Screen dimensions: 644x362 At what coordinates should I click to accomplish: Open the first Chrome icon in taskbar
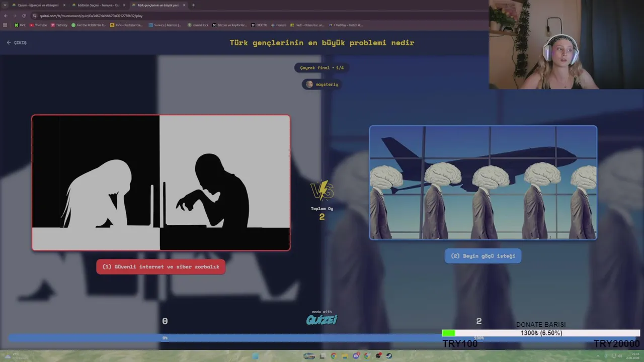[x=333, y=356]
